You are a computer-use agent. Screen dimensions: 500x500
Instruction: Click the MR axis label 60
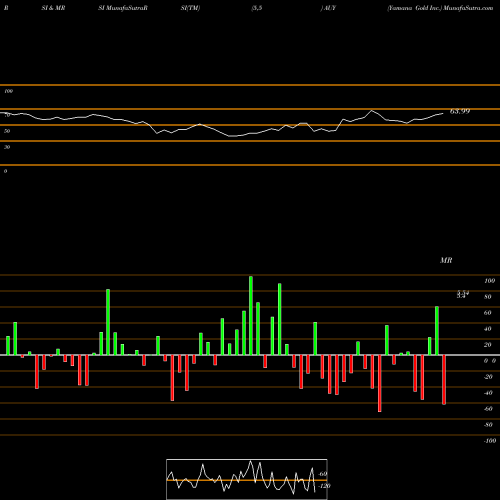pos(487,313)
